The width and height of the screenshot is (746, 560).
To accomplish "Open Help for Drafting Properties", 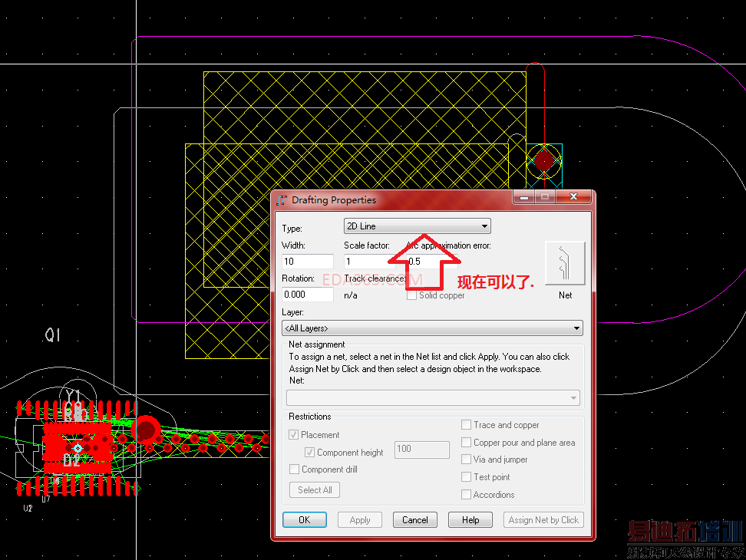I will 470,520.
